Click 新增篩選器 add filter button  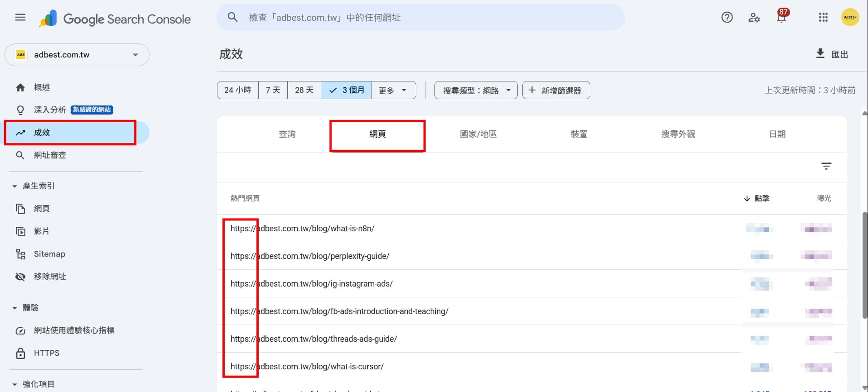556,90
